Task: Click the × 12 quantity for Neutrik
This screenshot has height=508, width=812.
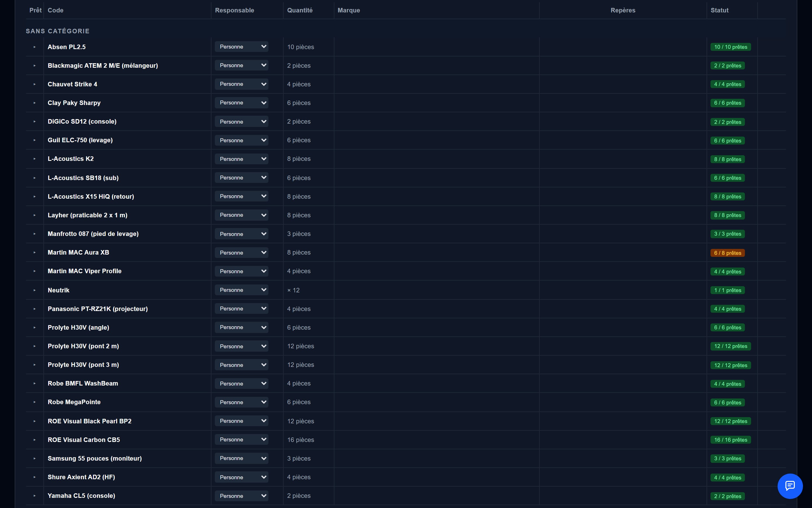Action: pos(293,290)
